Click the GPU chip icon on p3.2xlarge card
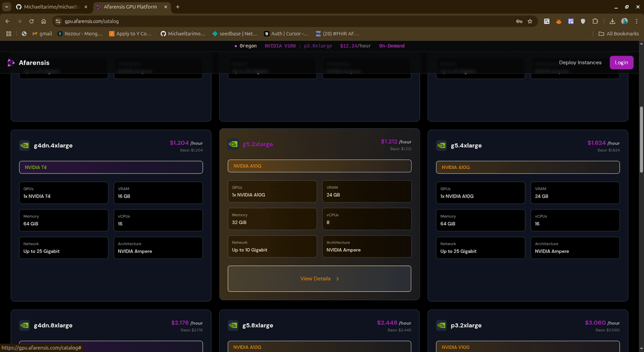Viewport: 644px width, 352px height. click(x=441, y=325)
